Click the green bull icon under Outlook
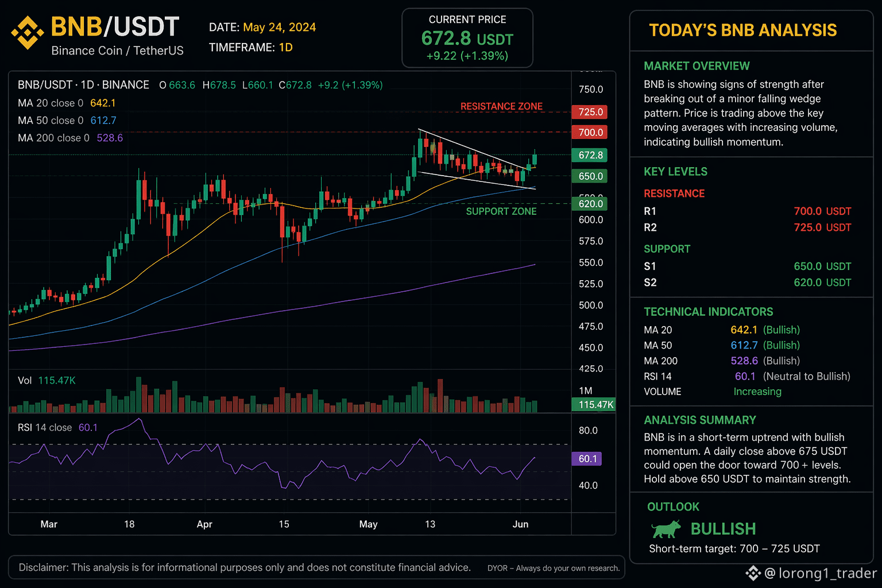The height and width of the screenshot is (588, 882). click(x=666, y=528)
